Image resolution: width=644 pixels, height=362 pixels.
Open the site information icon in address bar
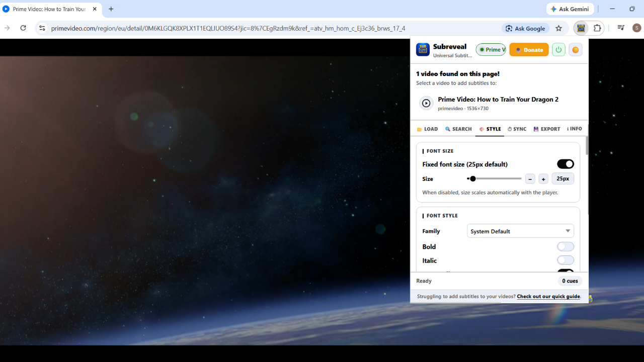pos(42,28)
